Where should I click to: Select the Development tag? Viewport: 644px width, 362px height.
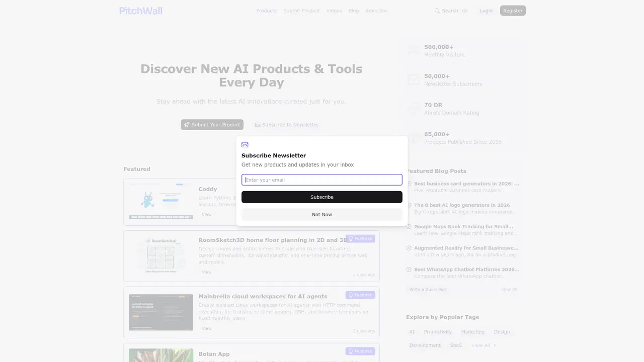click(x=425, y=345)
